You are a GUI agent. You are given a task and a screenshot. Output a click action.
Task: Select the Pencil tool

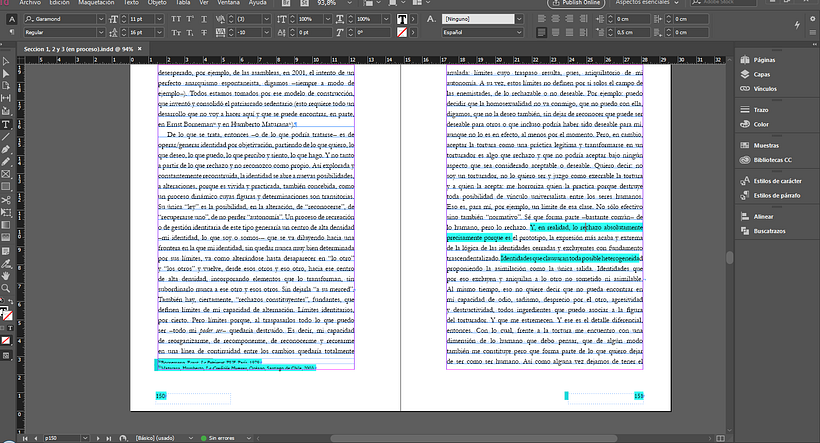(x=6, y=162)
